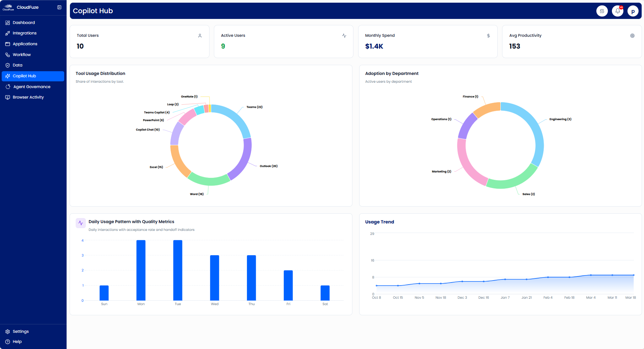Click the Workflow icon in sidebar

point(8,55)
